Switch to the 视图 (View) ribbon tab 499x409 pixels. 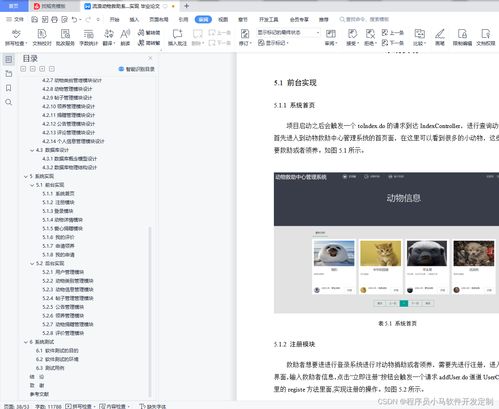tap(223, 20)
